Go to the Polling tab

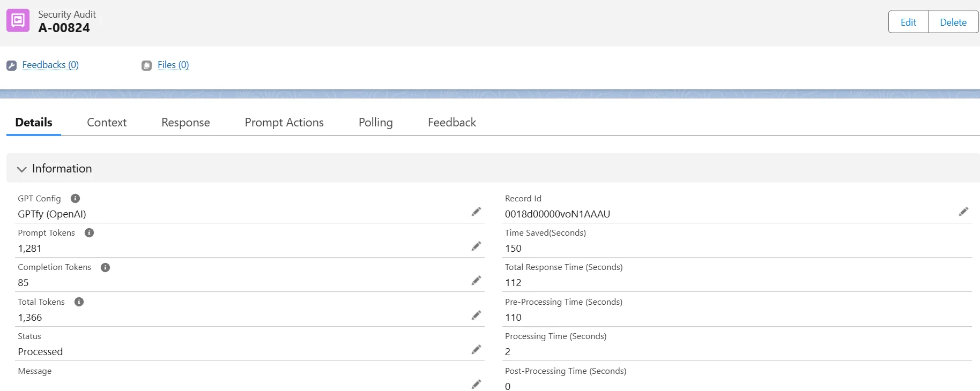pyautogui.click(x=375, y=123)
